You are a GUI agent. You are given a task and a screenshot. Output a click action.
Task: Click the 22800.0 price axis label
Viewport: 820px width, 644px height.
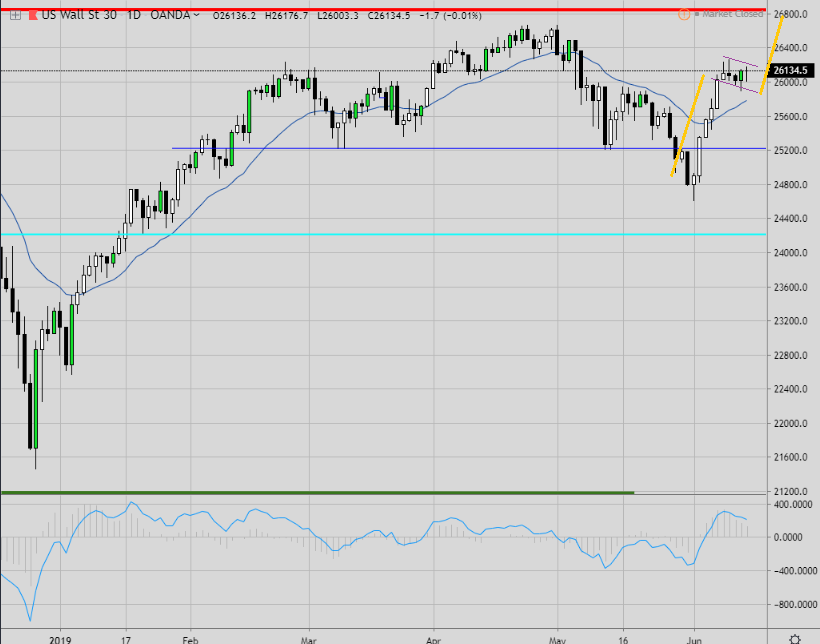(x=793, y=355)
